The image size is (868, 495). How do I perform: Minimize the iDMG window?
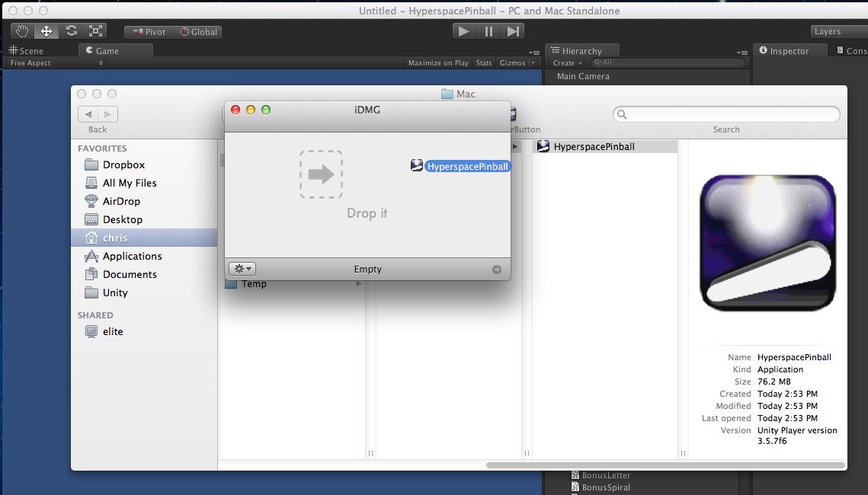pos(250,110)
